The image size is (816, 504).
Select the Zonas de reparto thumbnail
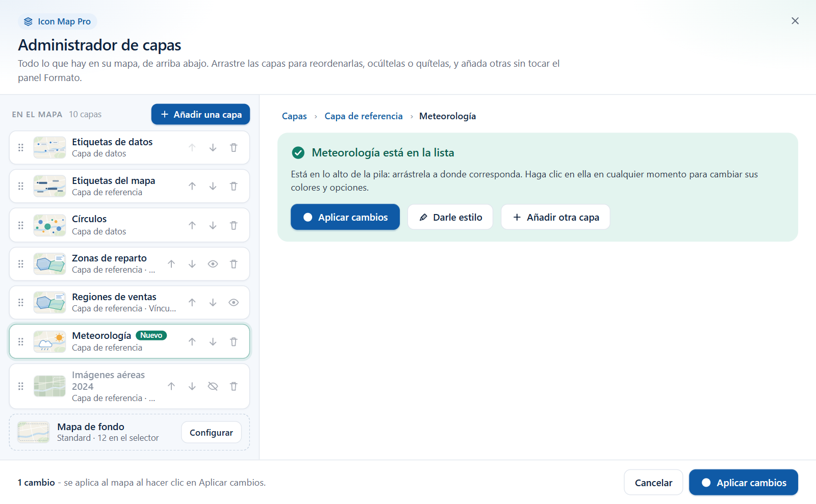49,264
